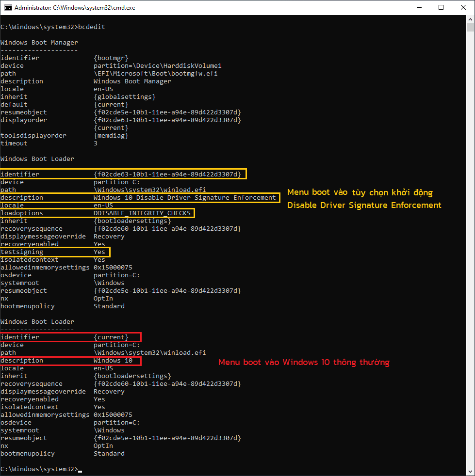Click the first "Windows Boot Loader" heading
This screenshot has width=475, height=476.
tap(37, 159)
